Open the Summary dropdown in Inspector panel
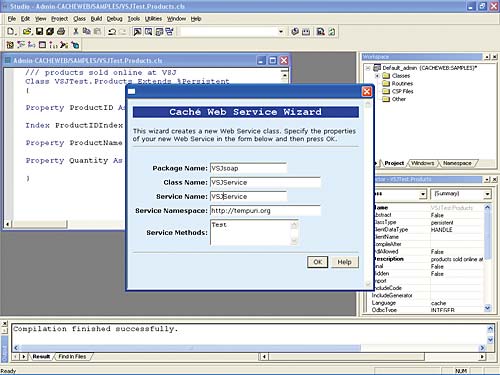This screenshot has width=500, height=375. 487,194
